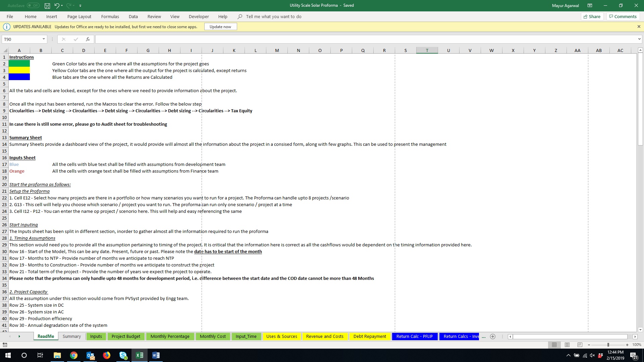Screen dimensions: 644x362
Task: Open the Project Budget sheet tab
Action: tap(126, 336)
